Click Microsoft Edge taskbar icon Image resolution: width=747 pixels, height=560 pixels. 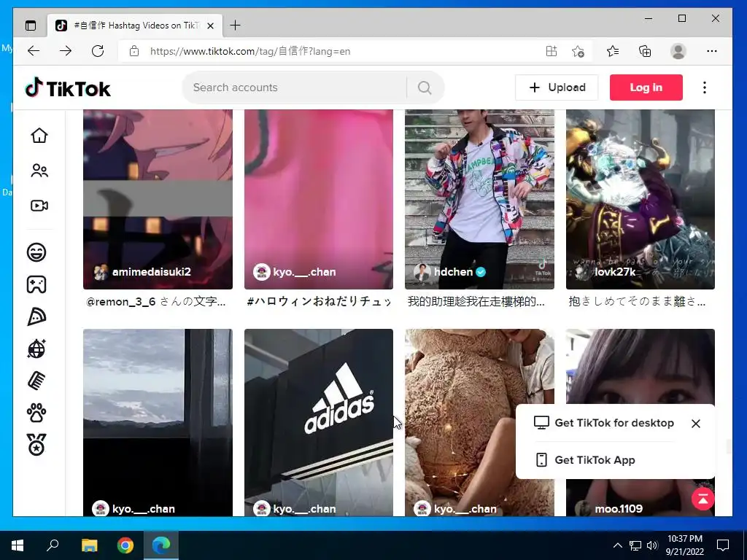161,545
